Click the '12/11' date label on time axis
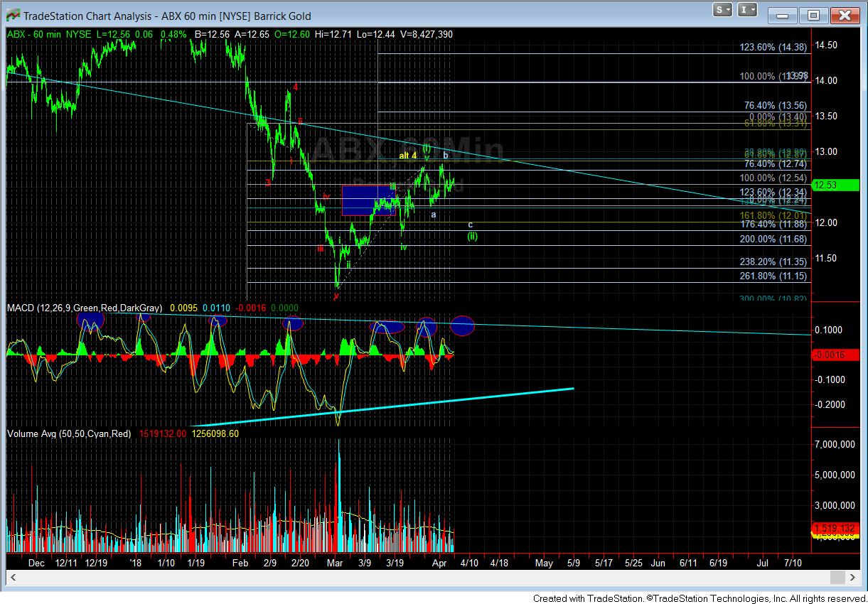The width and height of the screenshot is (868, 604). [x=66, y=563]
